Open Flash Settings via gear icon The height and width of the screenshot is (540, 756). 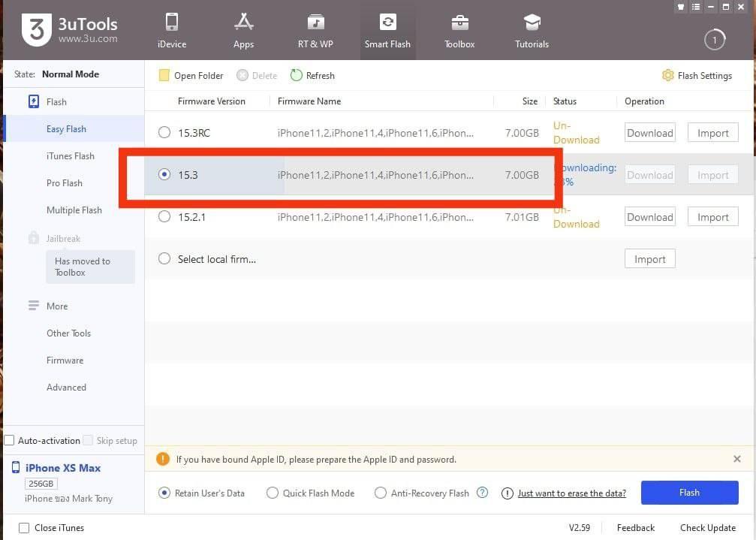pos(667,75)
